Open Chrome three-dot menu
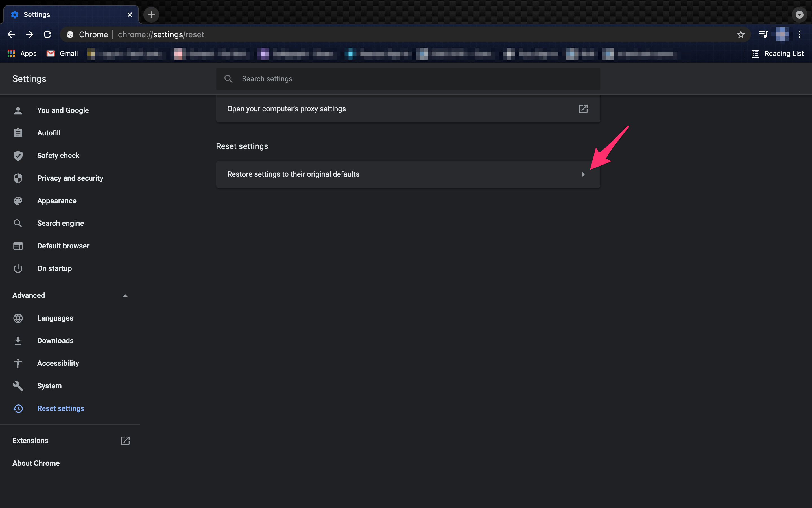 [x=800, y=34]
